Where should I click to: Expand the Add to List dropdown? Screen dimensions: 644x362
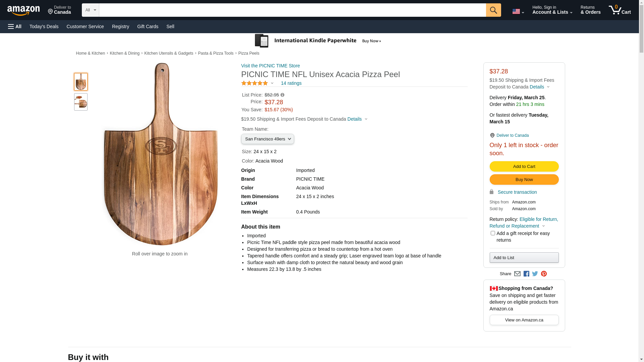tap(524, 258)
